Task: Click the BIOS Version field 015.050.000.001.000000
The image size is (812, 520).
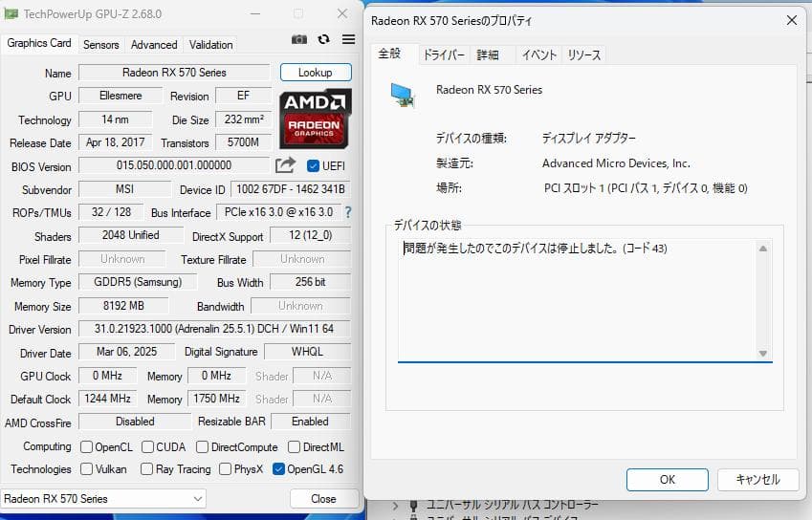Action: click(x=174, y=165)
